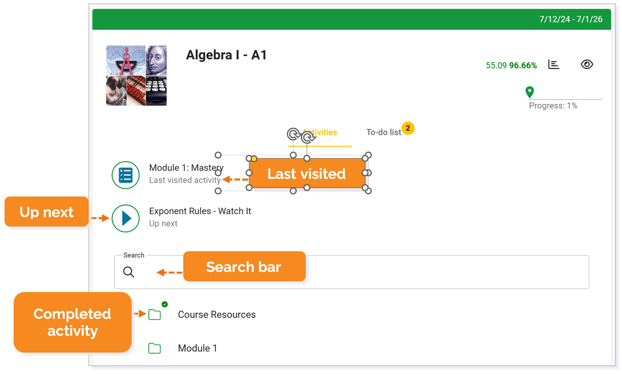622x374 pixels.
Task: Select the orange Last visited callout box
Action: tap(307, 173)
